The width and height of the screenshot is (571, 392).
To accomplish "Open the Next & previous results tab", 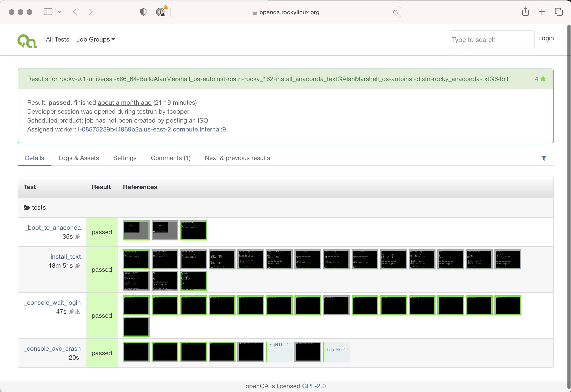I will click(x=237, y=158).
